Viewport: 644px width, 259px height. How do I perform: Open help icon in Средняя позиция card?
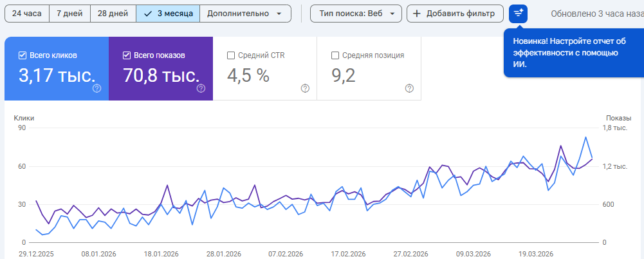point(409,88)
